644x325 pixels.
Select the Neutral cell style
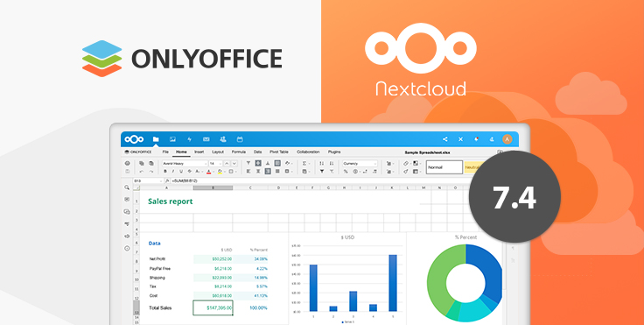coord(472,167)
